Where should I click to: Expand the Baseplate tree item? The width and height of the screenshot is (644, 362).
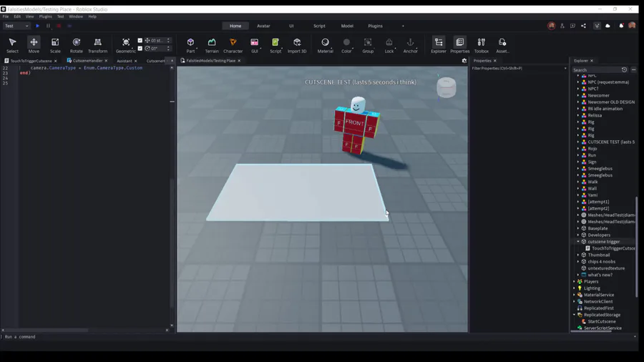tap(578, 228)
